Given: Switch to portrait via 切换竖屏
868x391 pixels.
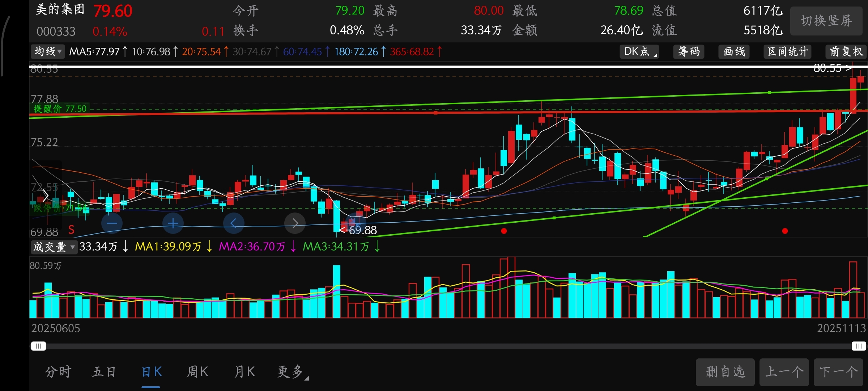Looking at the screenshot, I should tap(826, 21).
